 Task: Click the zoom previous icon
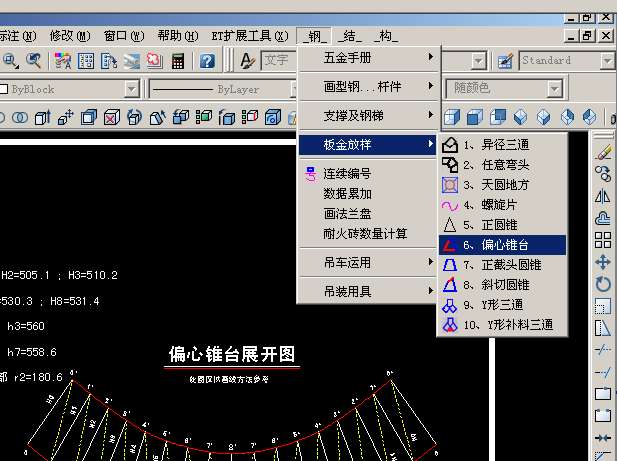(34, 61)
